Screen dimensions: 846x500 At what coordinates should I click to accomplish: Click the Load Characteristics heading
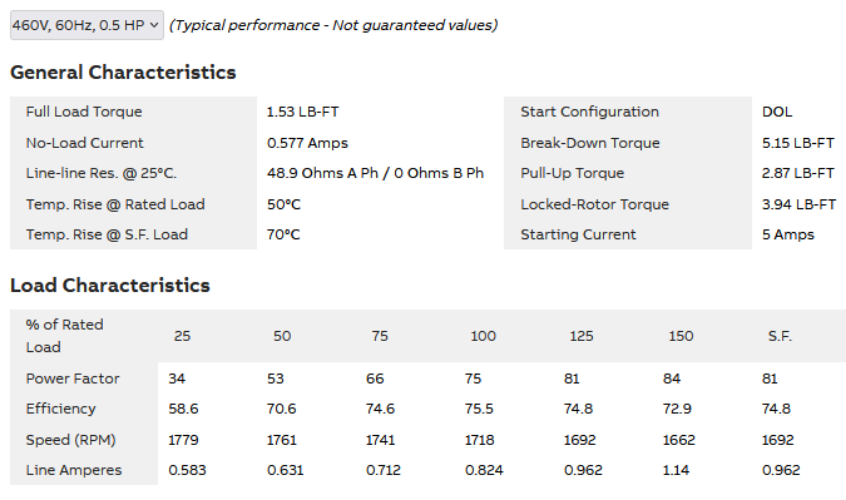pos(110,286)
